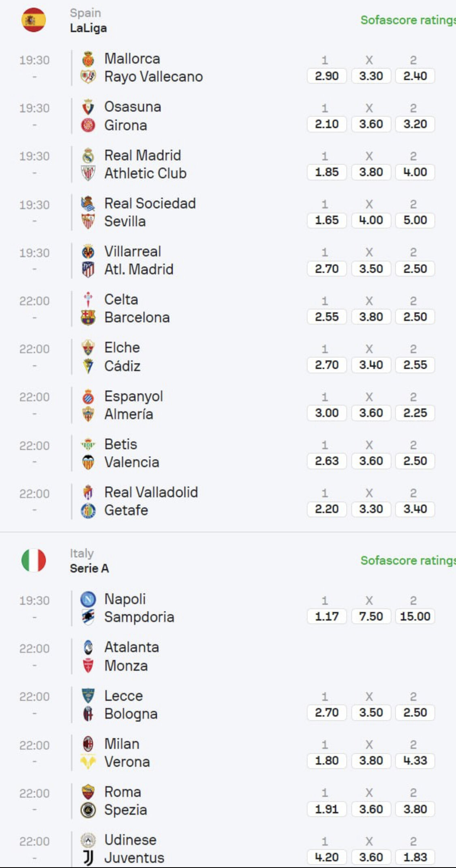This screenshot has height=868, width=456.
Task: Click the Barcelona club crest
Action: [x=88, y=318]
